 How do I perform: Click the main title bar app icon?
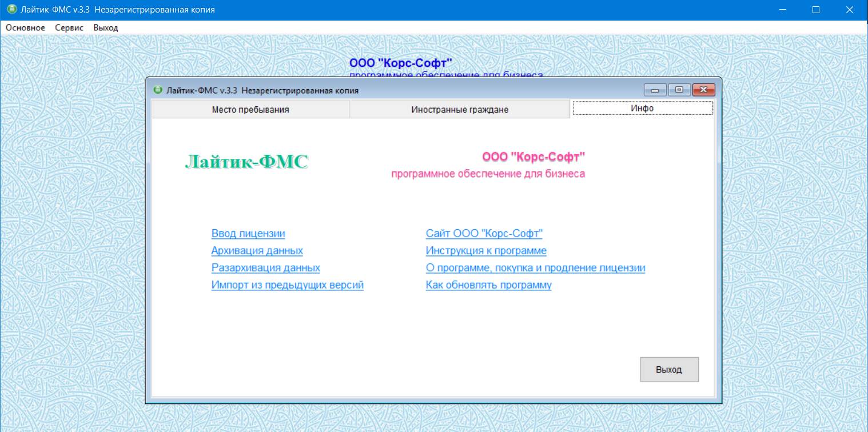click(x=10, y=10)
